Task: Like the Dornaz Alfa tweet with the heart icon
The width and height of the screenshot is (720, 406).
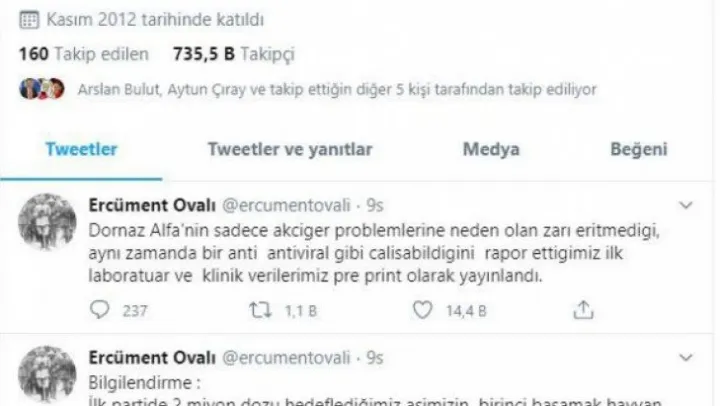Action: pyautogui.click(x=422, y=310)
